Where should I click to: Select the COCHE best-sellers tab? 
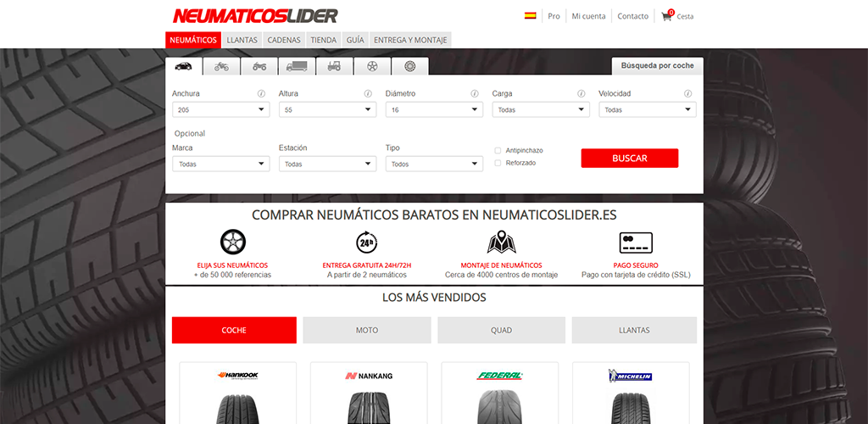tap(234, 330)
